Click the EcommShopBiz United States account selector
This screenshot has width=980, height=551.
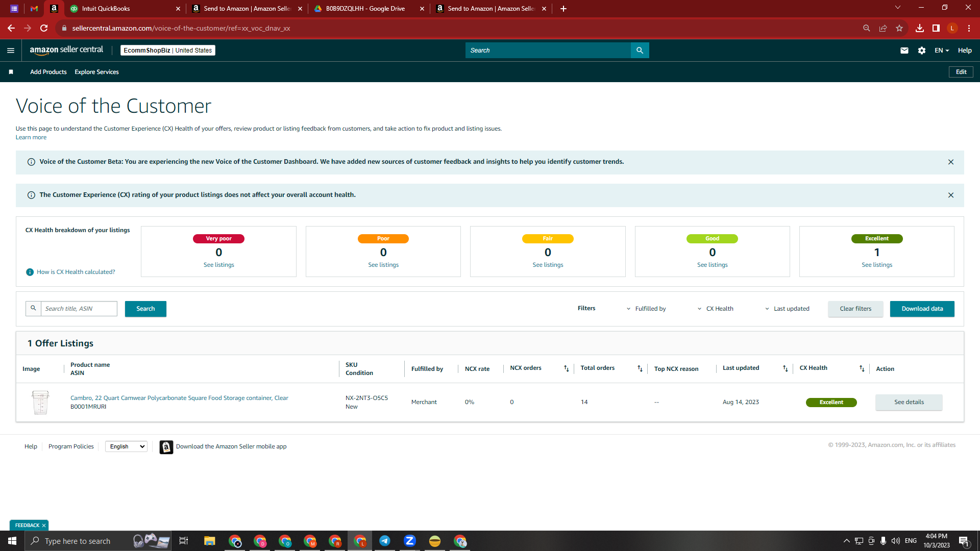[168, 51]
